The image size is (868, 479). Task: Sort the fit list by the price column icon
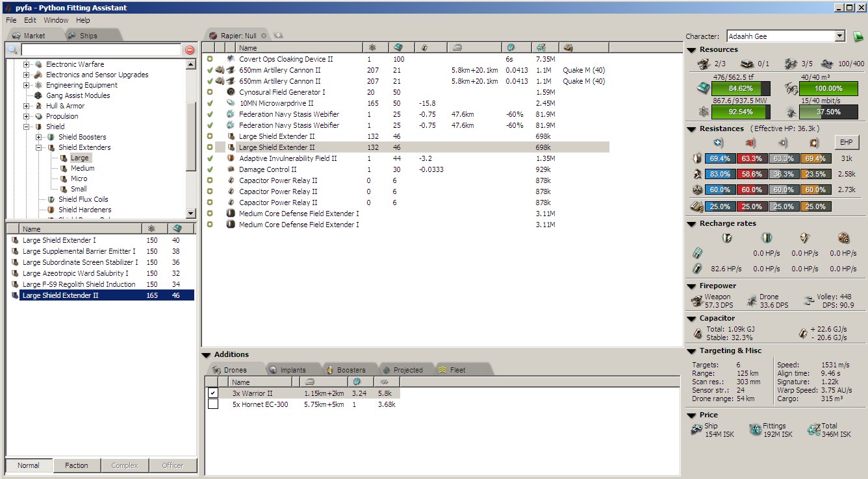[541, 47]
